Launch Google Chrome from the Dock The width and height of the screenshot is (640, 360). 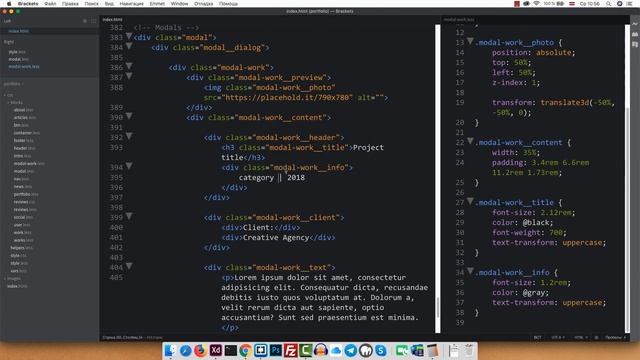coord(245,350)
